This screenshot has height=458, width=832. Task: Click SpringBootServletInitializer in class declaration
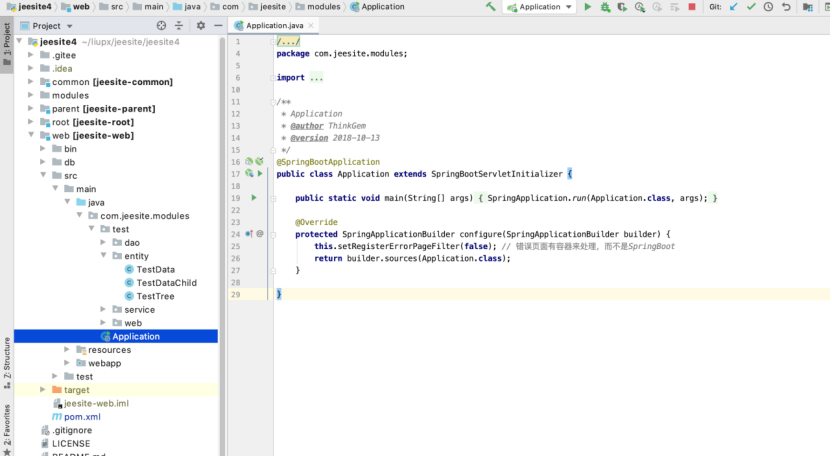(x=497, y=174)
